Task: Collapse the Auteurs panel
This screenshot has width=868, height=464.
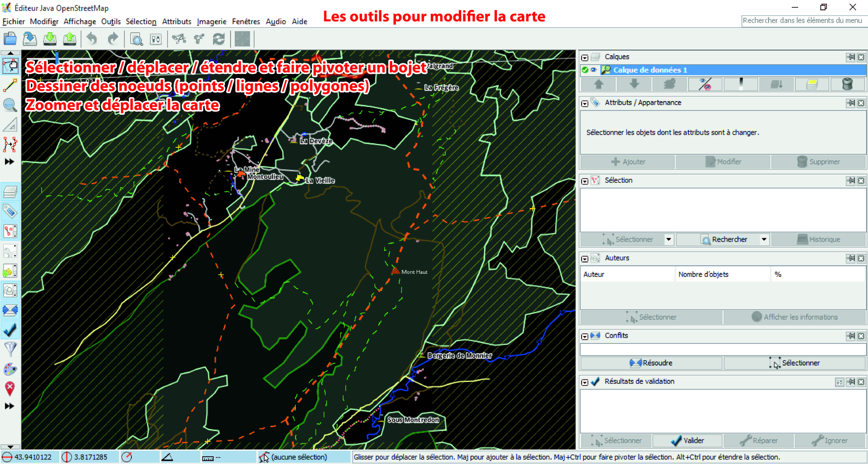Action: 585,259
